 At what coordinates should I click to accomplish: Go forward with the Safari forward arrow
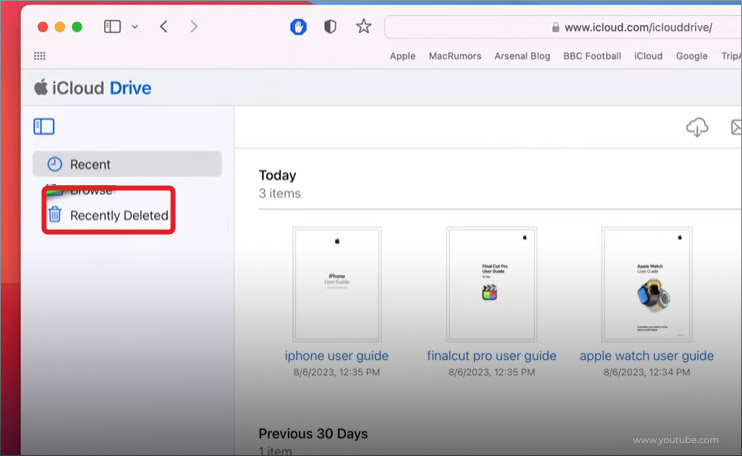click(194, 26)
